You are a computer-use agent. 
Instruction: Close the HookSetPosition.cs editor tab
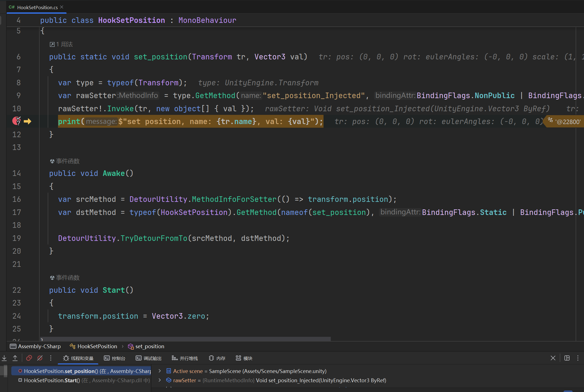click(62, 7)
